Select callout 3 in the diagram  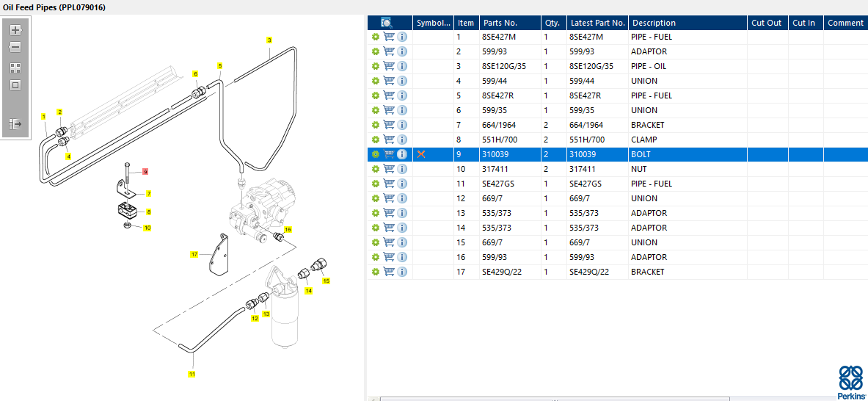click(x=269, y=40)
